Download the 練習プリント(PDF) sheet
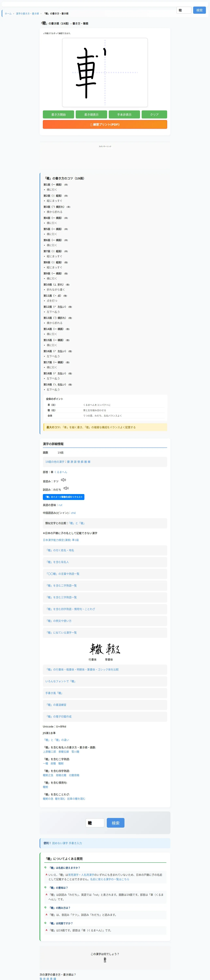Viewport: 210px width, 980px height. point(105,124)
